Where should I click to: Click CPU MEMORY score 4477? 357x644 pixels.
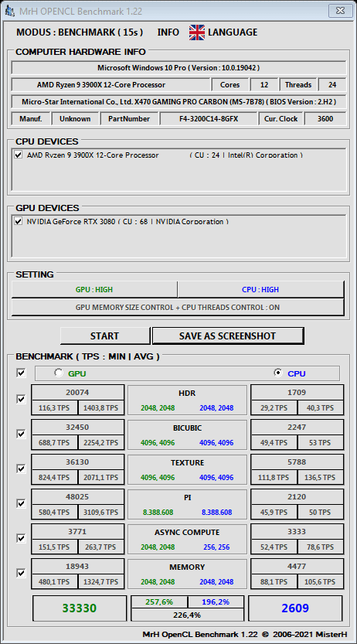click(x=297, y=566)
